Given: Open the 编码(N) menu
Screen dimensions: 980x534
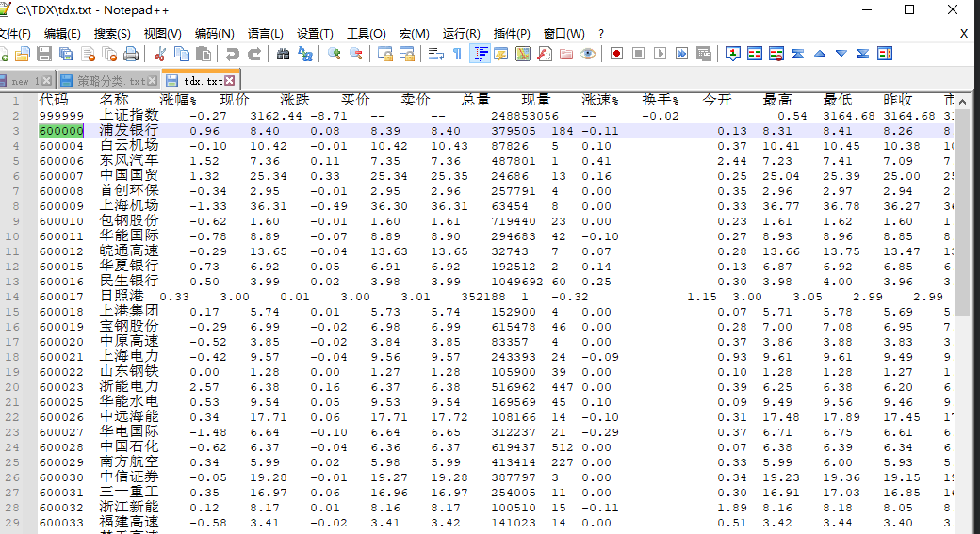Looking at the screenshot, I should click(x=215, y=34).
